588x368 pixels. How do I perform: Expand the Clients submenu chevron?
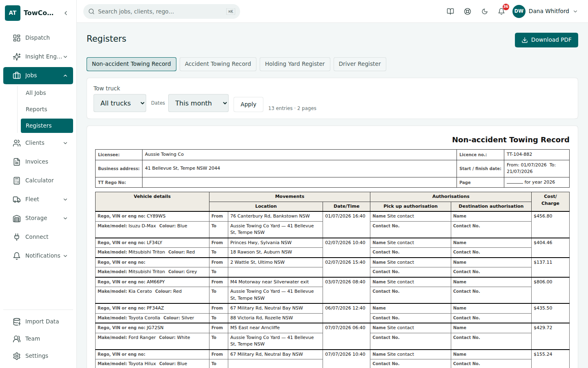click(65, 143)
